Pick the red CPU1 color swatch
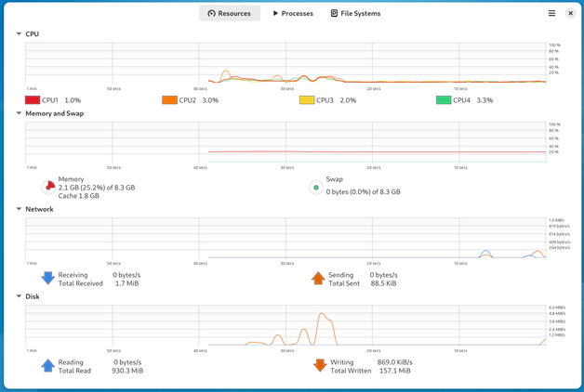Image resolution: width=584 pixels, height=392 pixels. [33, 100]
